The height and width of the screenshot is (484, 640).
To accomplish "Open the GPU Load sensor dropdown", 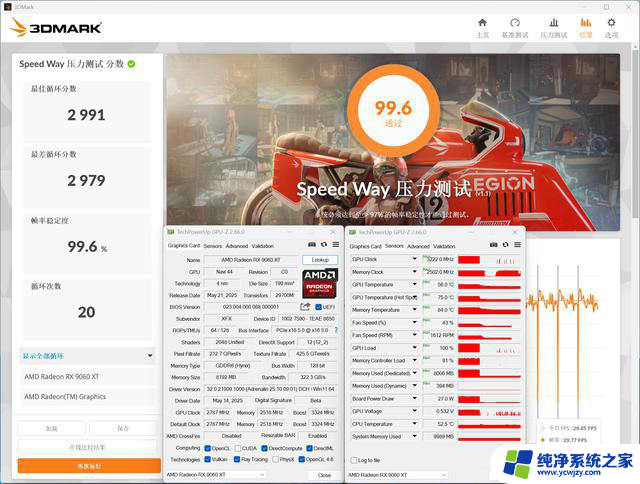I will (x=414, y=348).
